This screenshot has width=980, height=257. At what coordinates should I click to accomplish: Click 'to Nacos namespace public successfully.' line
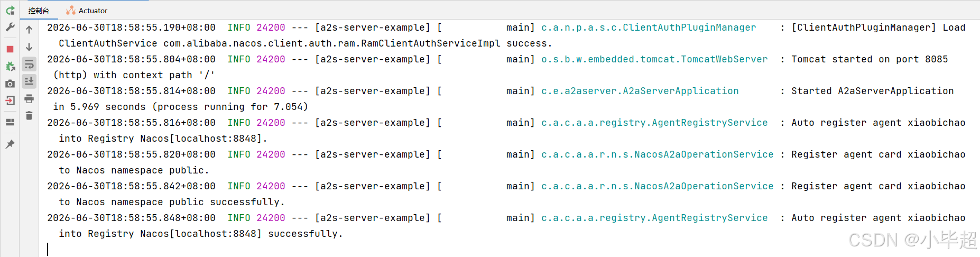click(x=172, y=202)
